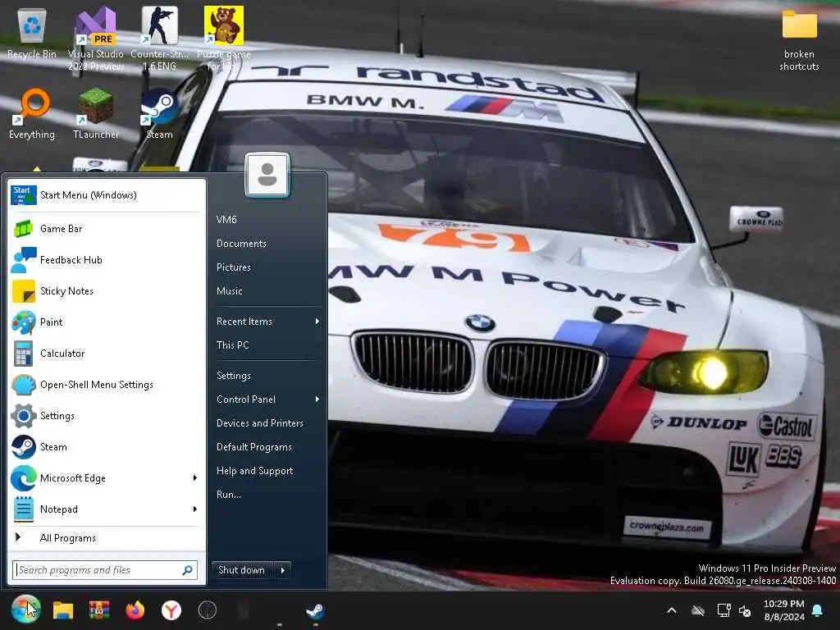
Task: Open Feedback Hub
Action: (x=106, y=260)
